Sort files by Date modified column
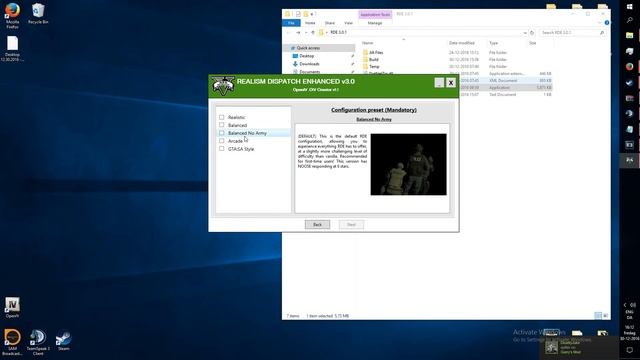640x360 pixels. 462,43
